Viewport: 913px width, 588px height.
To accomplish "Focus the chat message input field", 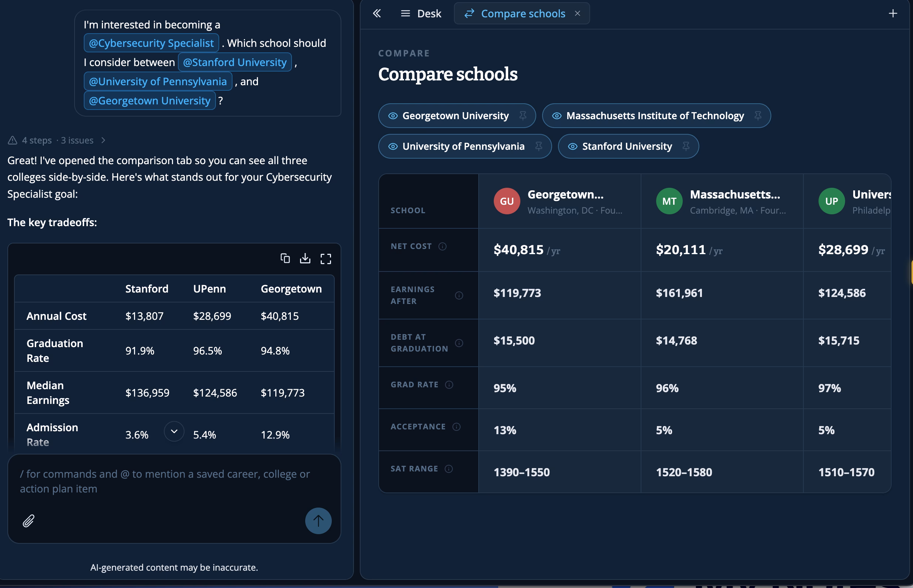I will (174, 482).
